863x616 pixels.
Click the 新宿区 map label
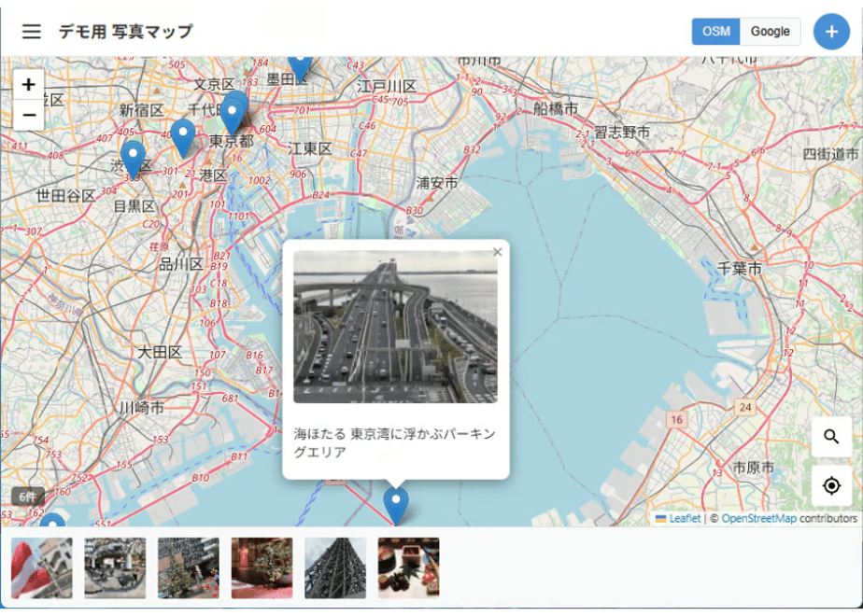coord(141,110)
